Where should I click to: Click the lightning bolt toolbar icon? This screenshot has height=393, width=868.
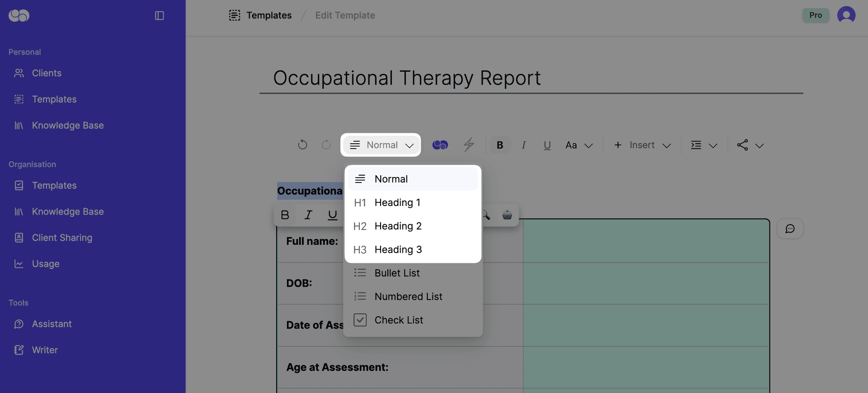(x=469, y=145)
